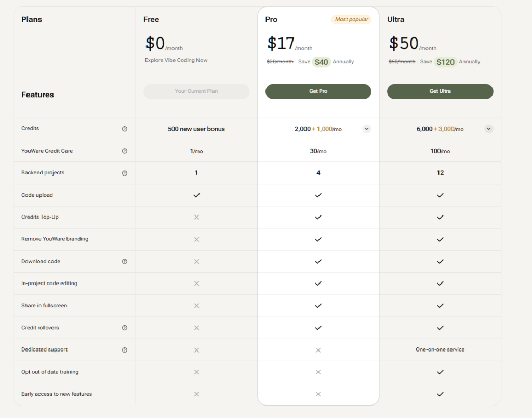Click the Ultra plan heading

(396, 20)
